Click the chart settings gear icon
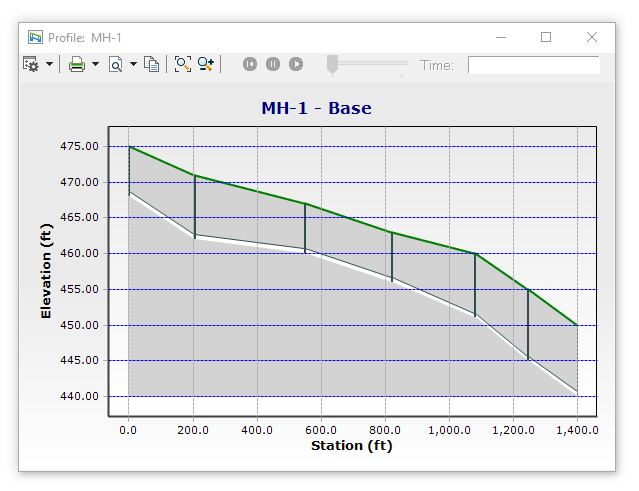The width and height of the screenshot is (639, 491). 31,64
